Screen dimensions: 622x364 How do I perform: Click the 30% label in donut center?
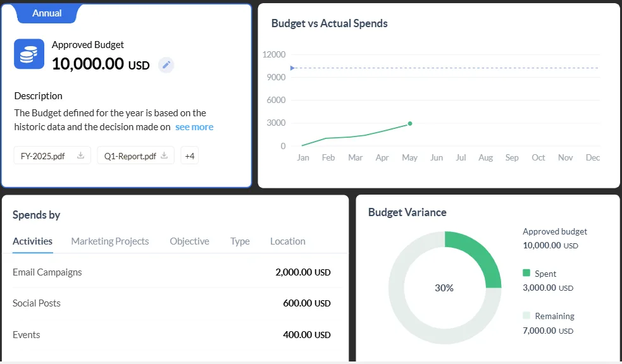click(444, 288)
